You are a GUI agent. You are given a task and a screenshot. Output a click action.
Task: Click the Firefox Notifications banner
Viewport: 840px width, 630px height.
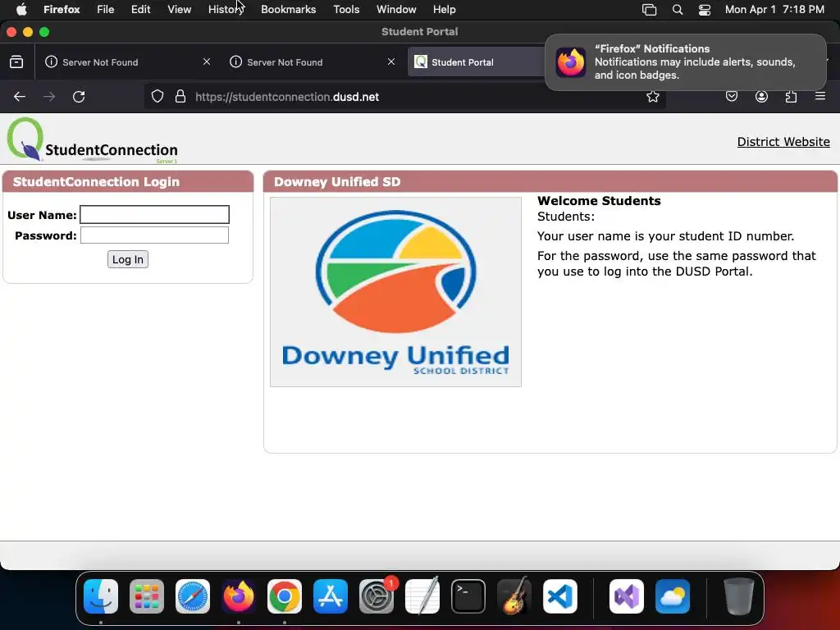pos(686,62)
